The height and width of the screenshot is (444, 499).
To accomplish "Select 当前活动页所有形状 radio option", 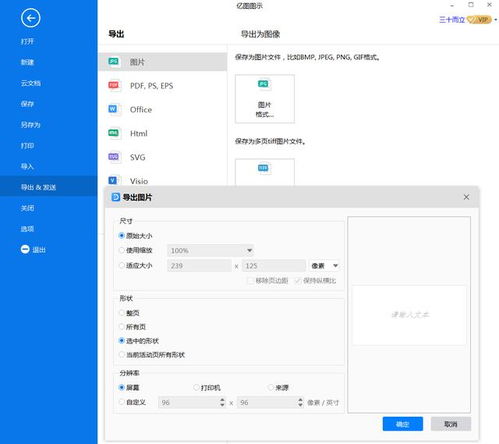I will tap(121, 355).
